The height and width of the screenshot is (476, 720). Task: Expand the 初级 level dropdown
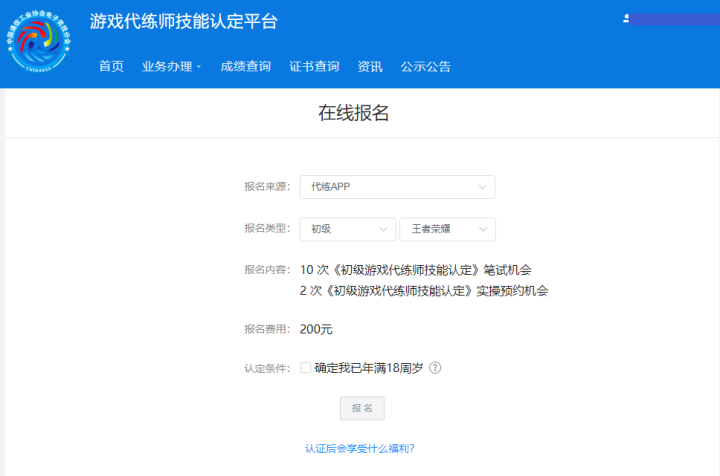(347, 229)
